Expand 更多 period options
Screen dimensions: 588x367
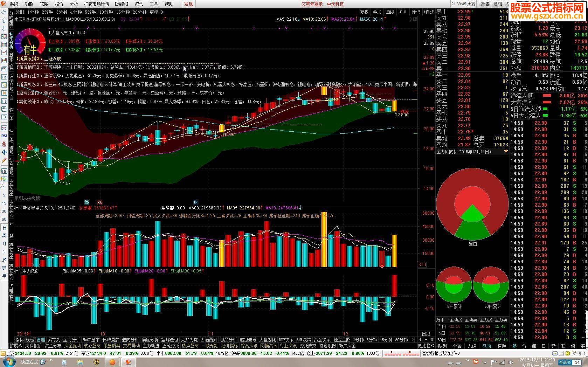coord(156,12)
